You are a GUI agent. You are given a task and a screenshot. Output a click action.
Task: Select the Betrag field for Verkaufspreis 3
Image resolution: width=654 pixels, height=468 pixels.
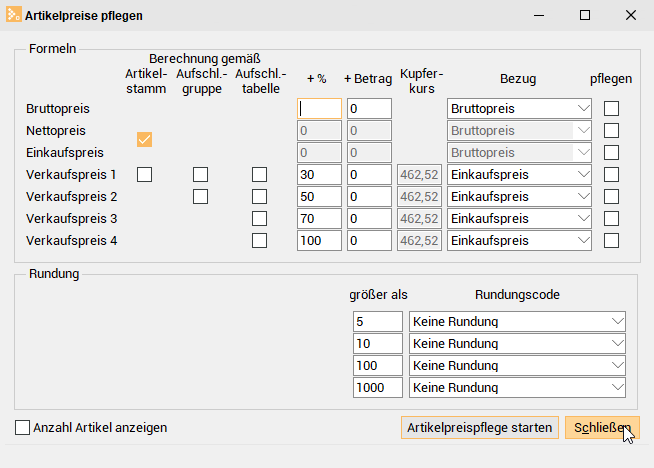click(x=369, y=219)
